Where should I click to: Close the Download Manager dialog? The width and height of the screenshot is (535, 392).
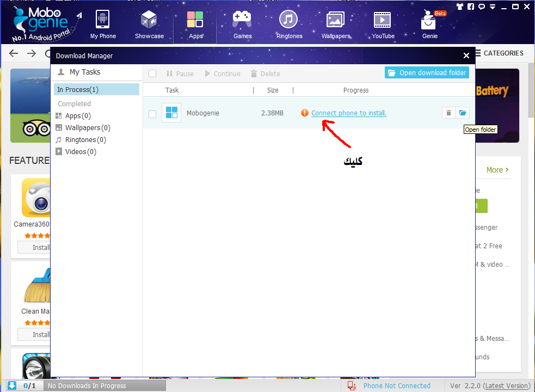[466, 56]
